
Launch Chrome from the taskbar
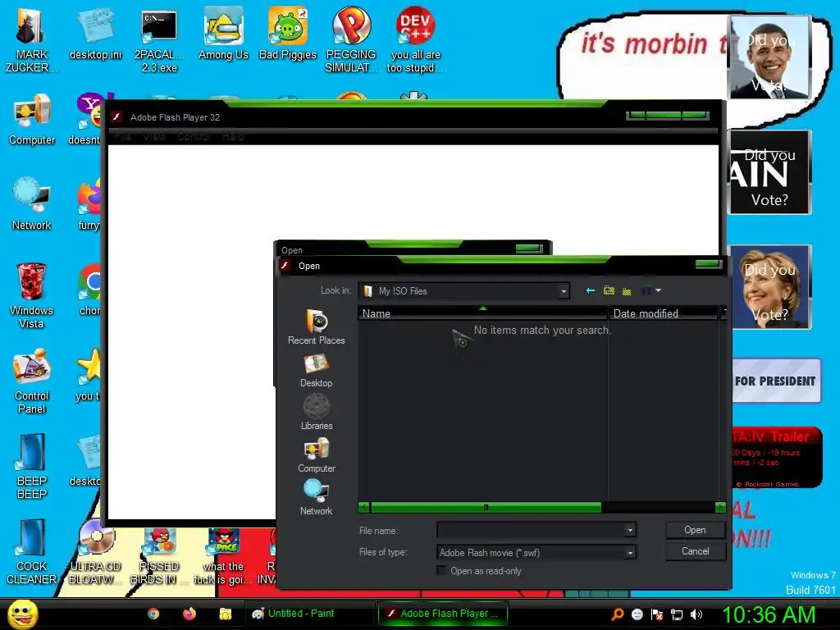point(153,614)
